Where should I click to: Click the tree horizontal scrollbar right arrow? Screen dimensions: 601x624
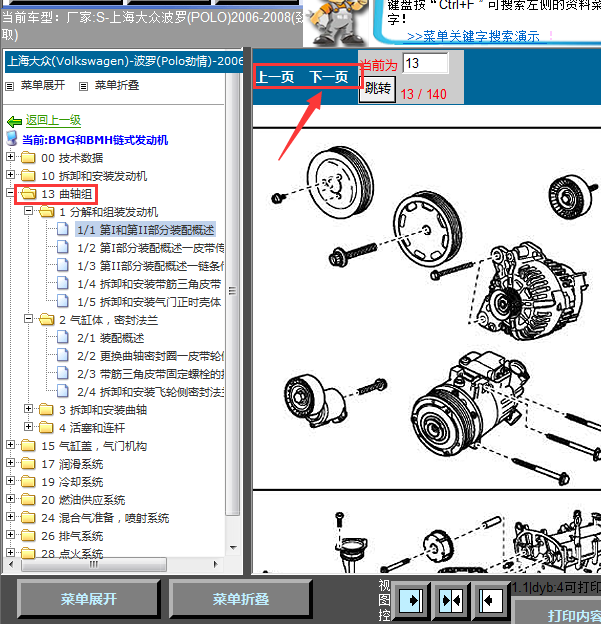215,564
